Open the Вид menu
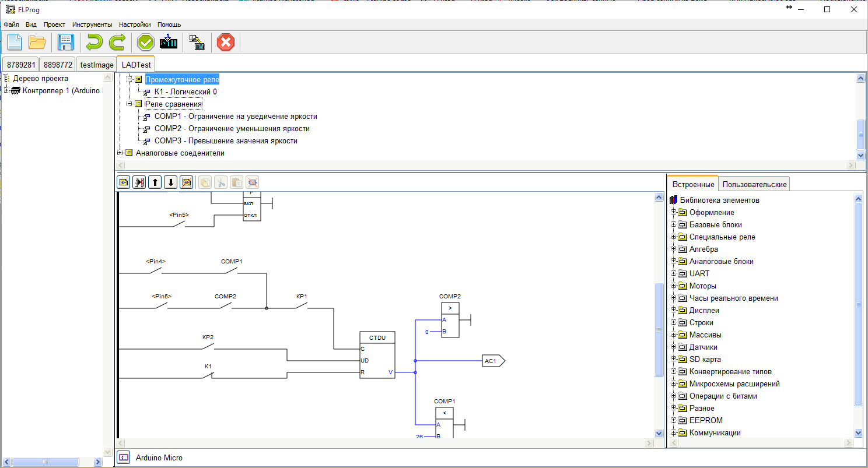The width and height of the screenshot is (868, 468). [31, 24]
